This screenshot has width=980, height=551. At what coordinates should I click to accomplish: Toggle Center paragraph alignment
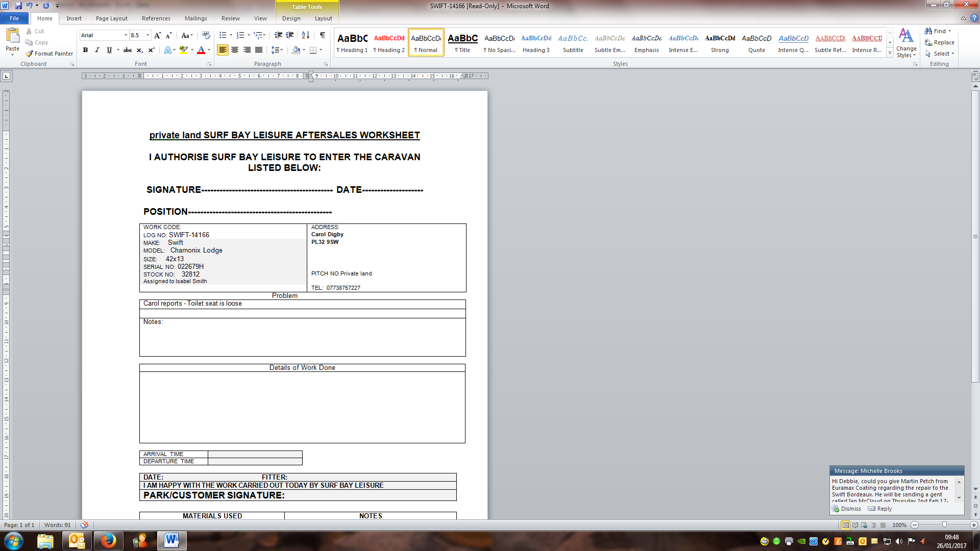[235, 50]
